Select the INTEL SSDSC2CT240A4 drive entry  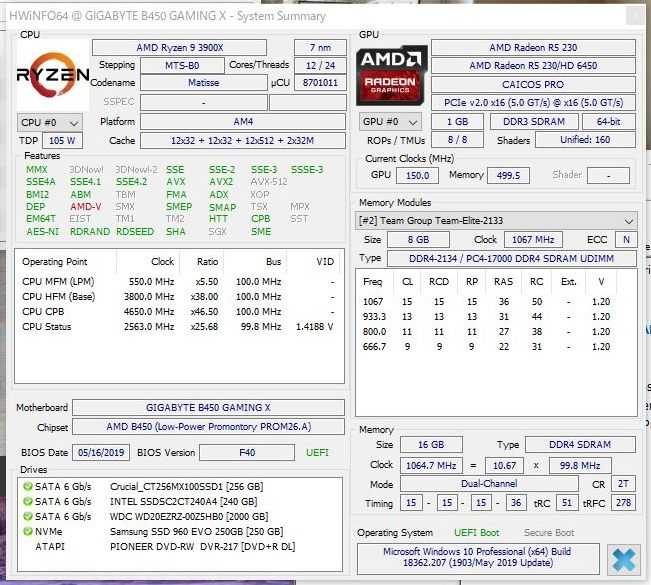click(179, 501)
